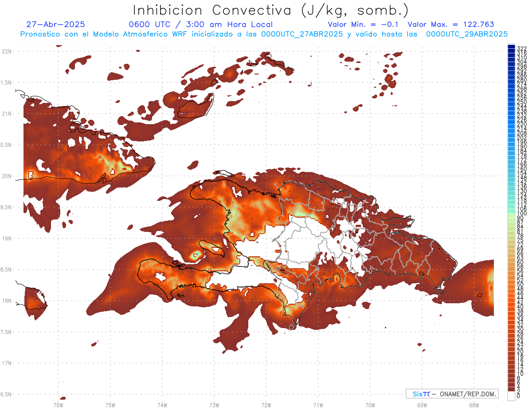Screen dimensions: 532x411
Task: Click the '18N' latitude label
Action: point(7,301)
